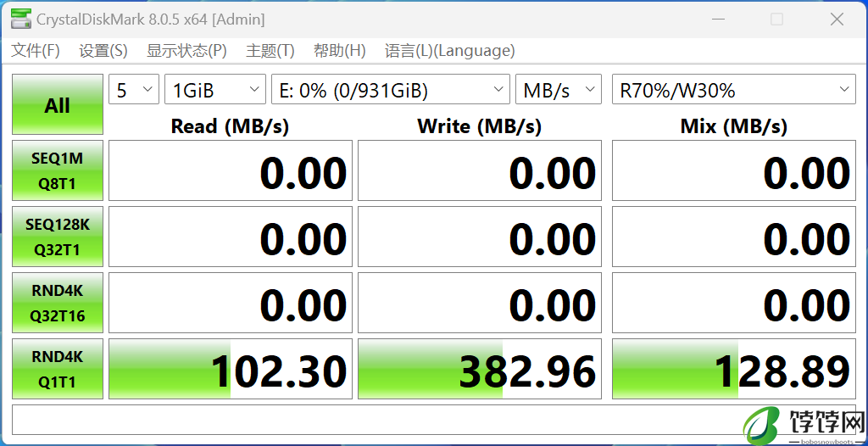The height and width of the screenshot is (446, 868).
Task: Open the 帮助(H) menu
Action: click(339, 51)
